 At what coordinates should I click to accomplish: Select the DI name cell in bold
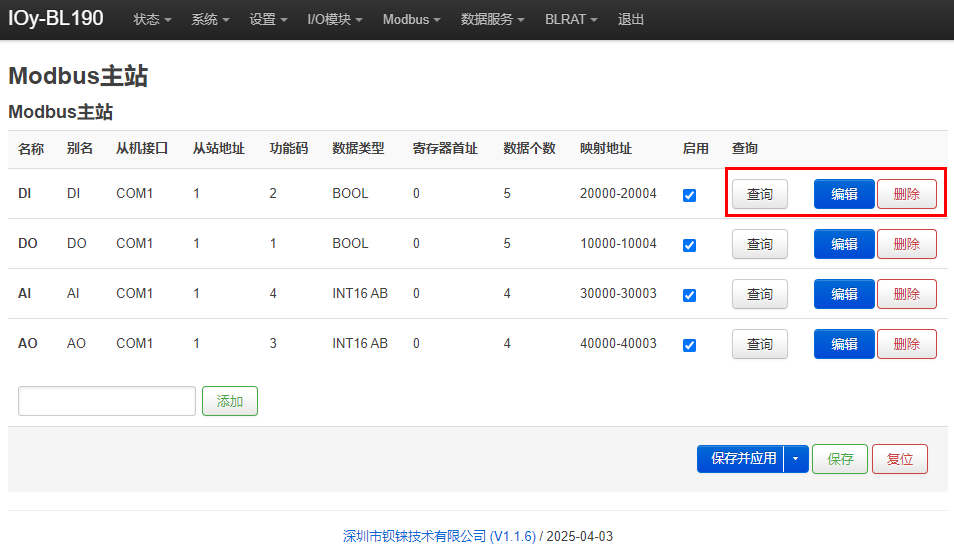coord(24,194)
